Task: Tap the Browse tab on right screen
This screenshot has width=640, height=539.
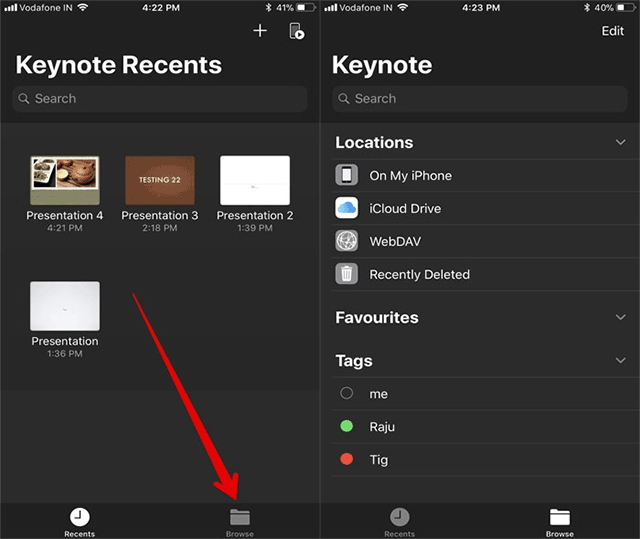Action: (x=560, y=522)
